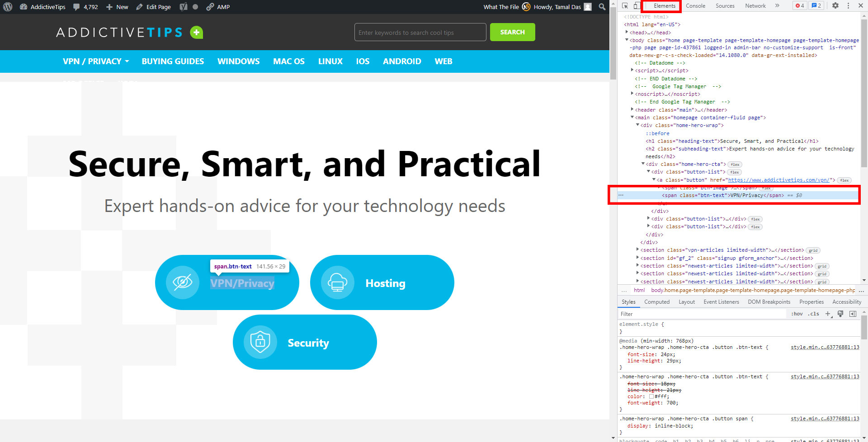The width and height of the screenshot is (868, 442).
Task: Open the DevTools three-dot menu
Action: 848,6
